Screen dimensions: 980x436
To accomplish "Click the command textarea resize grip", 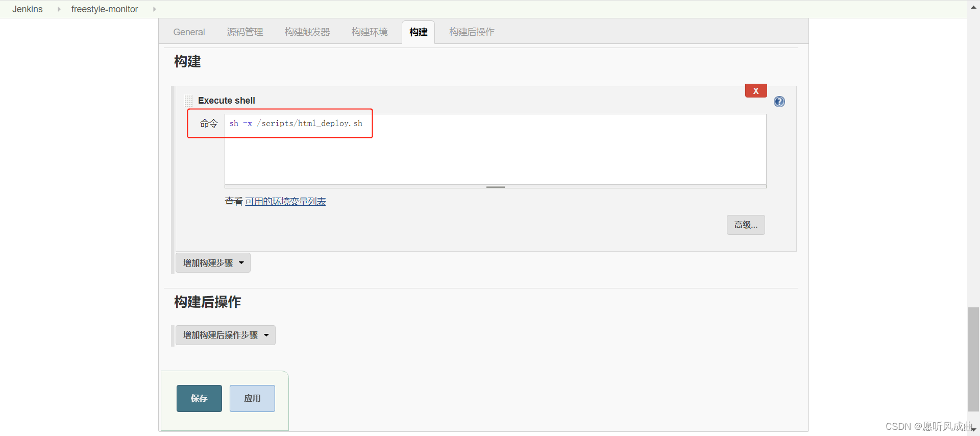I will 496,187.
